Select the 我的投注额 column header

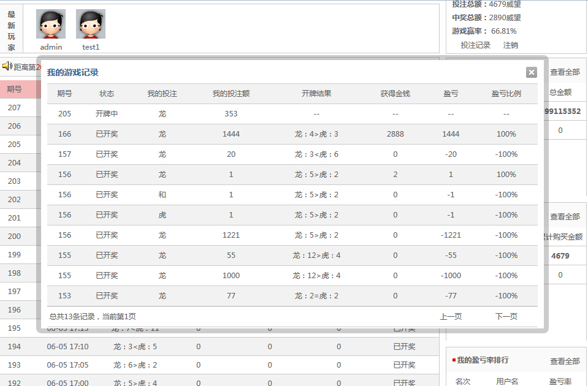point(231,94)
